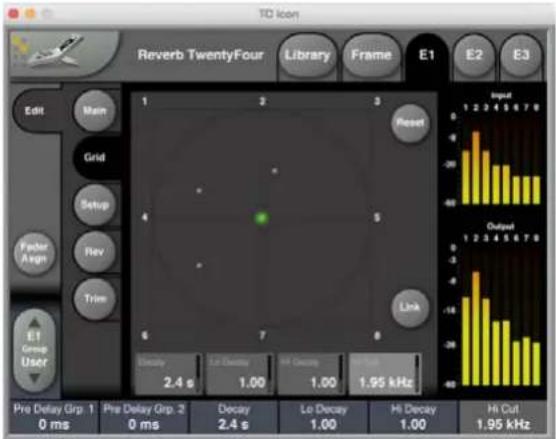Select the small dot below the grid's left midline
The width and height of the screenshot is (556, 439).
[199, 265]
